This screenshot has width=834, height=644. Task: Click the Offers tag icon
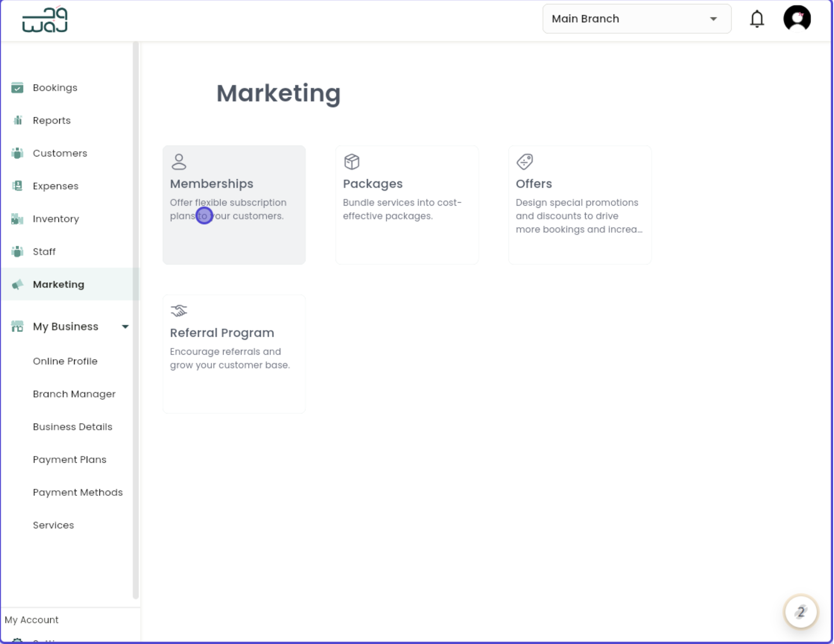[525, 161]
